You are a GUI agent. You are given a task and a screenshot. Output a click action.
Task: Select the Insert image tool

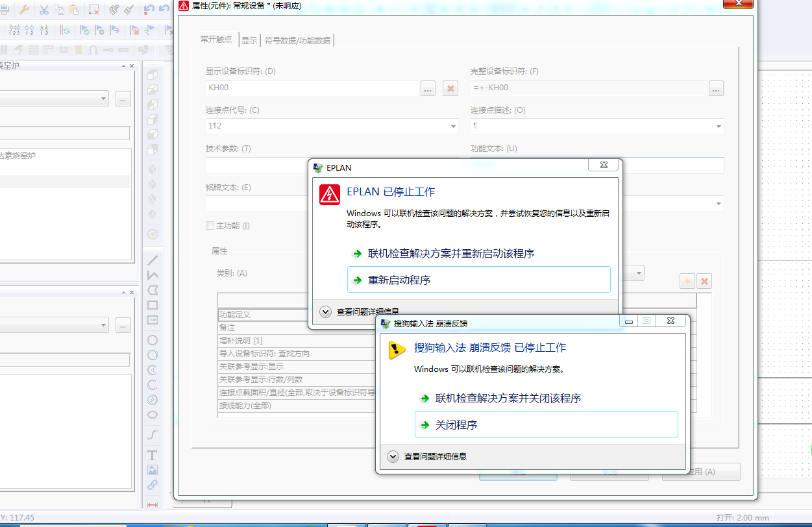[x=153, y=470]
